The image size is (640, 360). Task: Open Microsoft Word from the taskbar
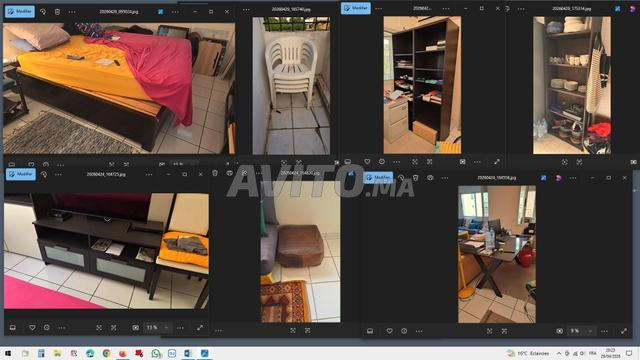[188, 353]
